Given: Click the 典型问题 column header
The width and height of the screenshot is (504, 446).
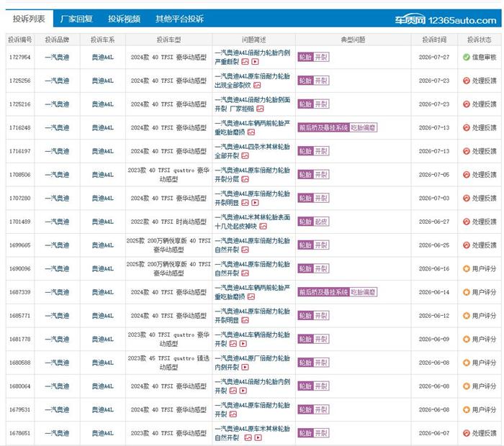Looking at the screenshot, I should click(353, 40).
